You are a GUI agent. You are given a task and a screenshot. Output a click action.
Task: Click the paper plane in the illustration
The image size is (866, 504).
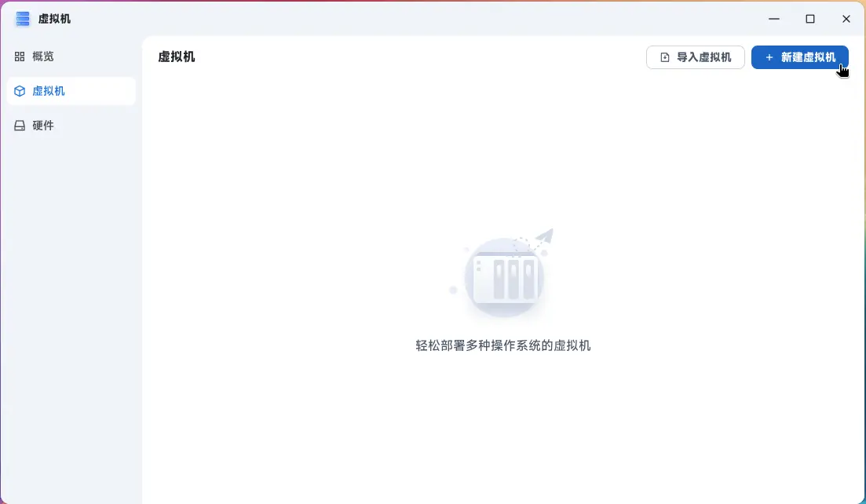[546, 237]
